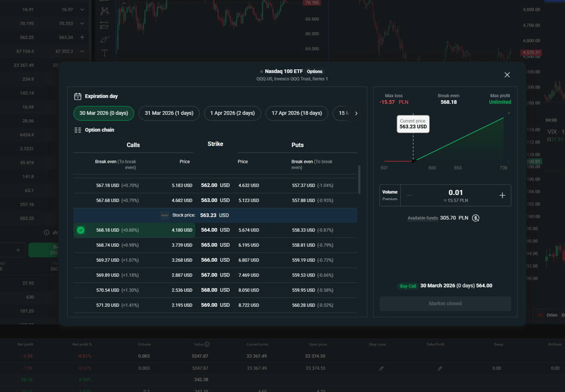This screenshot has width=565, height=392.
Task: Click the Available funds link
Action: (x=422, y=218)
